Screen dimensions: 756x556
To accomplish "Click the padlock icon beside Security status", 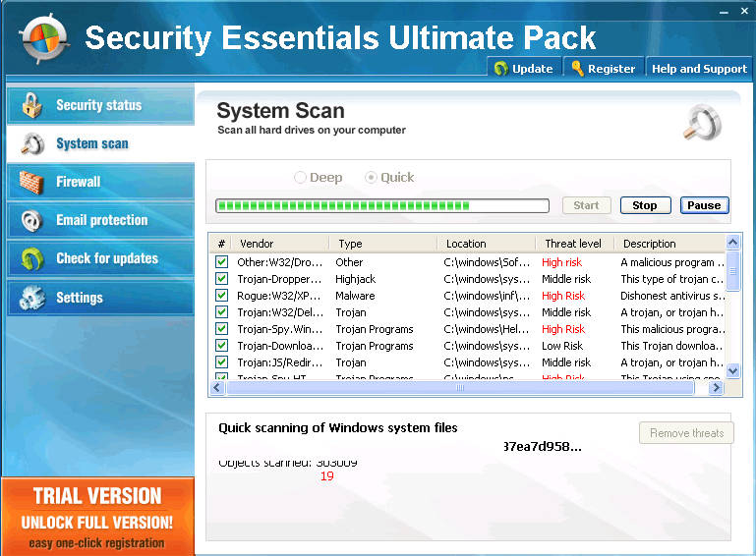I will tap(32, 105).
